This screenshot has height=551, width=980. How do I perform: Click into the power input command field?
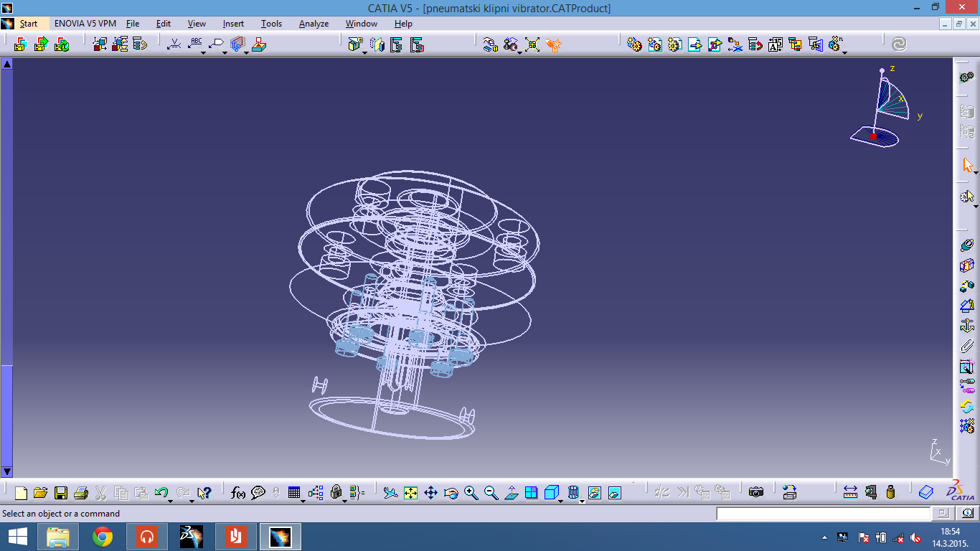point(823,514)
